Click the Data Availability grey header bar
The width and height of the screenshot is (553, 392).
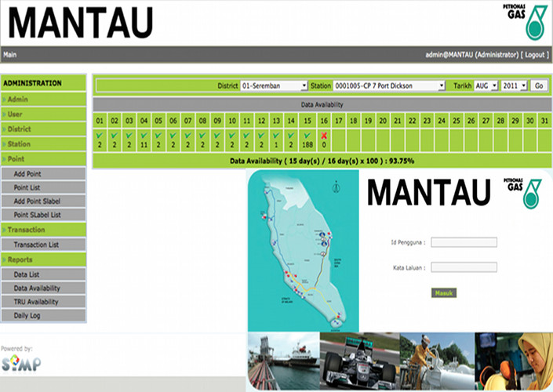point(322,105)
